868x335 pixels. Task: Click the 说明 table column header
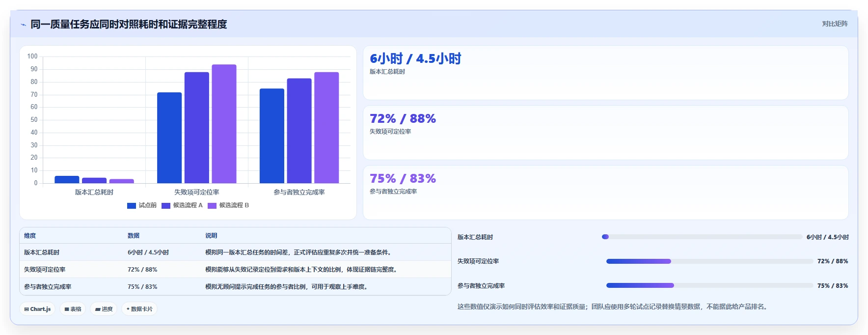[211, 236]
